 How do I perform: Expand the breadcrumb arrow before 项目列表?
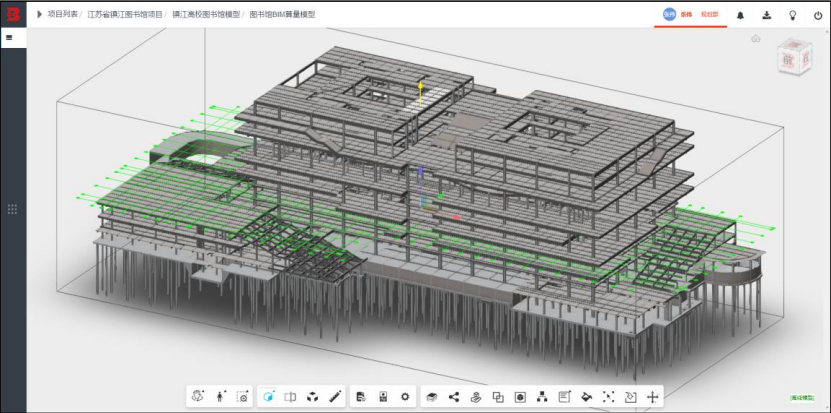pyautogui.click(x=39, y=14)
